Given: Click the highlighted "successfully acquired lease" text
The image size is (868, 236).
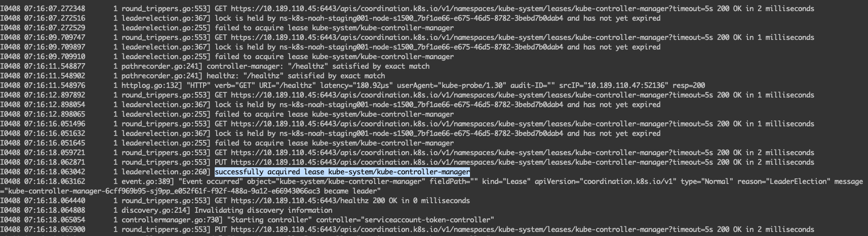Looking at the screenshot, I should 342,172.
